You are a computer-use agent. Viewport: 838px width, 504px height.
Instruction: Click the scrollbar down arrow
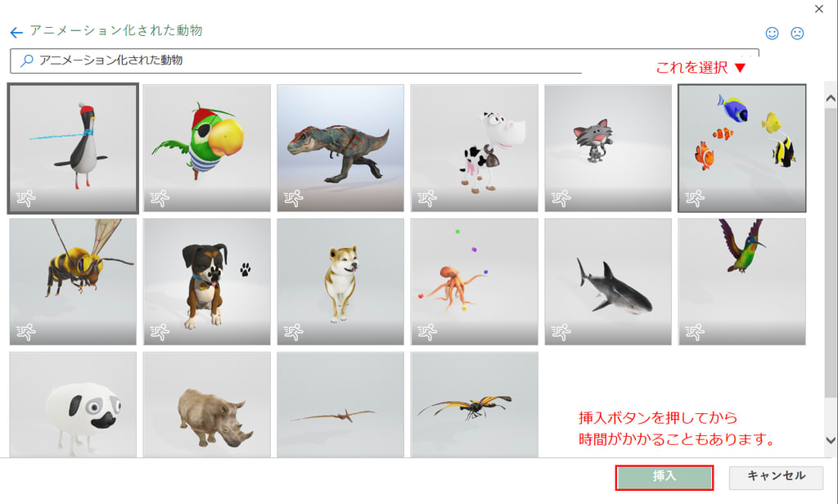831,440
